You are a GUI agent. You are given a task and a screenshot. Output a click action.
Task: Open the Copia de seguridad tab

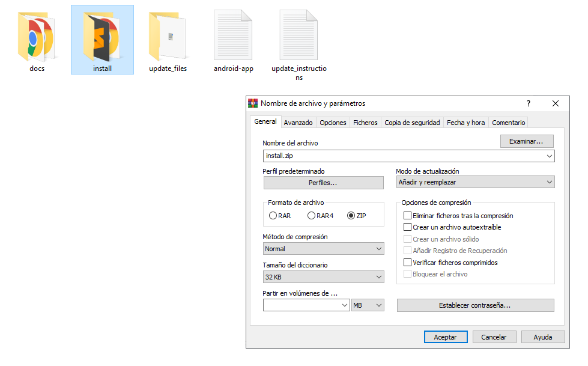coord(412,123)
